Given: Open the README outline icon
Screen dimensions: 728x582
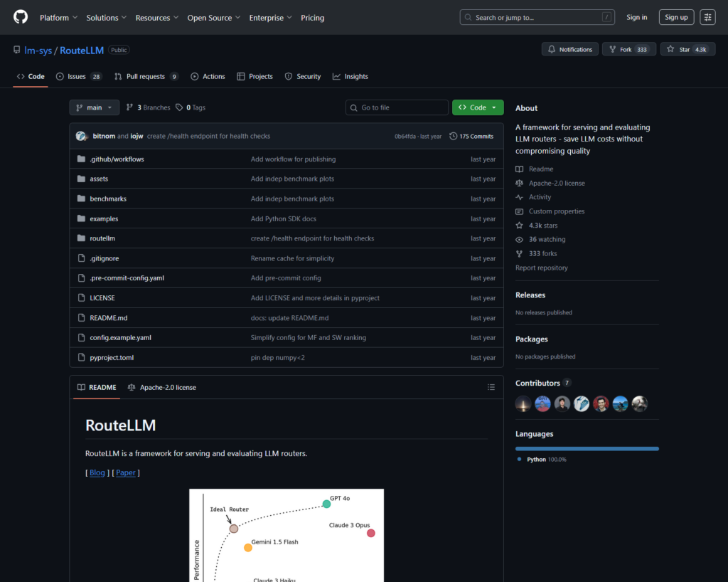Looking at the screenshot, I should click(x=491, y=387).
